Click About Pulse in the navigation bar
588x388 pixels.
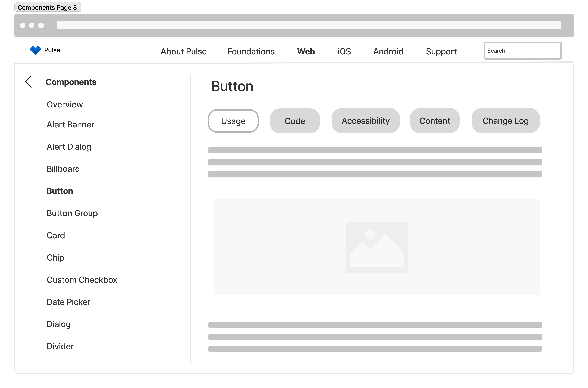pyautogui.click(x=184, y=51)
